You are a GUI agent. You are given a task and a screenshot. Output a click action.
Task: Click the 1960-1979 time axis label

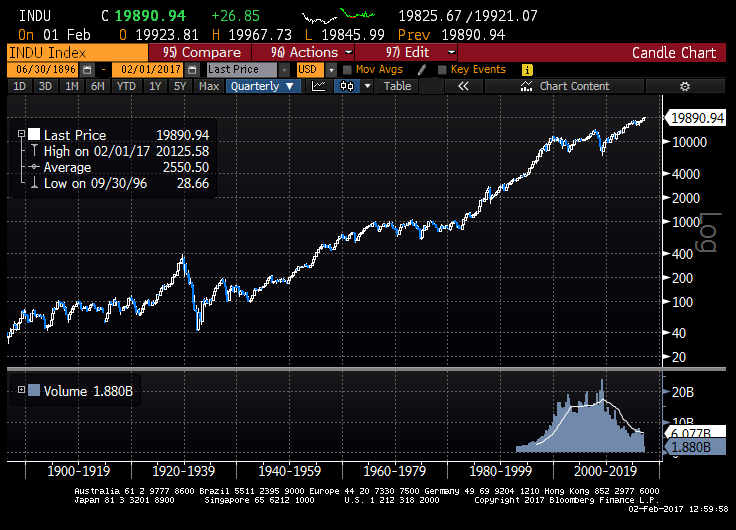(x=394, y=471)
